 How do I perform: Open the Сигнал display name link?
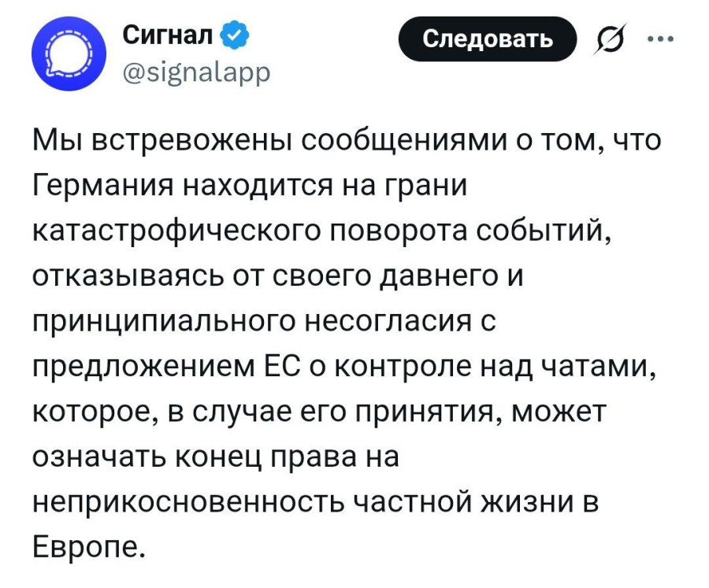click(x=168, y=36)
